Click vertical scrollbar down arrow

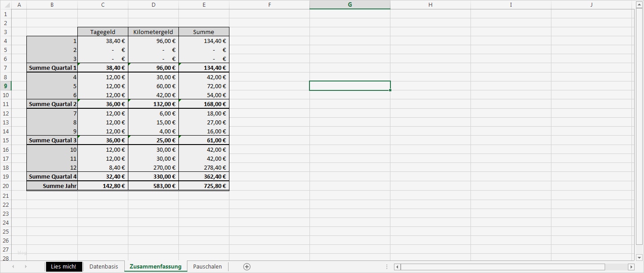639,257
